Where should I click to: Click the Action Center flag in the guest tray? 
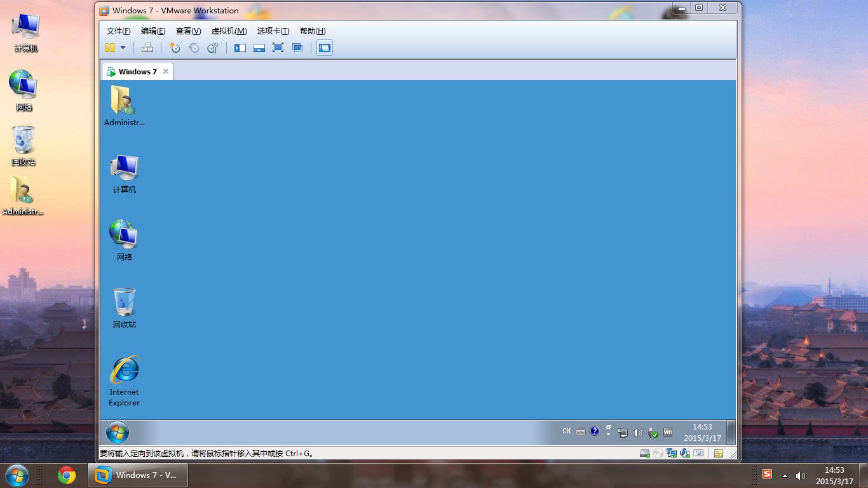point(653,433)
